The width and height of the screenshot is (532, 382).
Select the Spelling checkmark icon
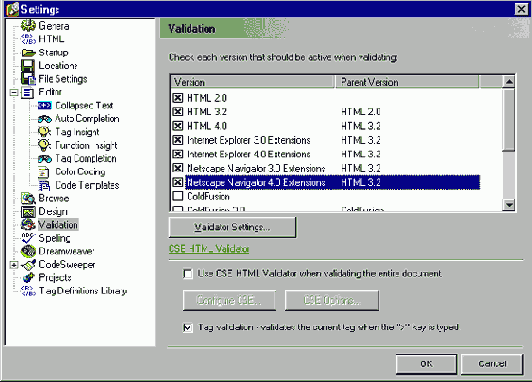(28, 238)
